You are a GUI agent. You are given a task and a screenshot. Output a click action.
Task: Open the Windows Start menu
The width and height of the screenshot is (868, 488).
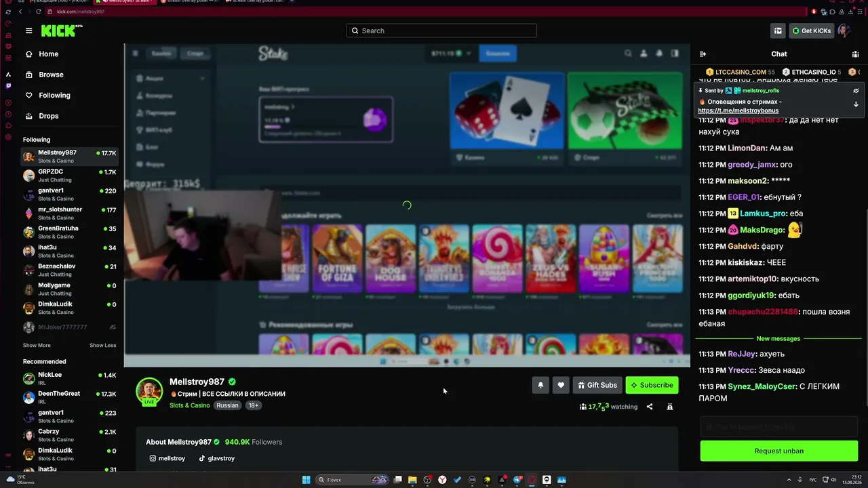[x=307, y=480]
